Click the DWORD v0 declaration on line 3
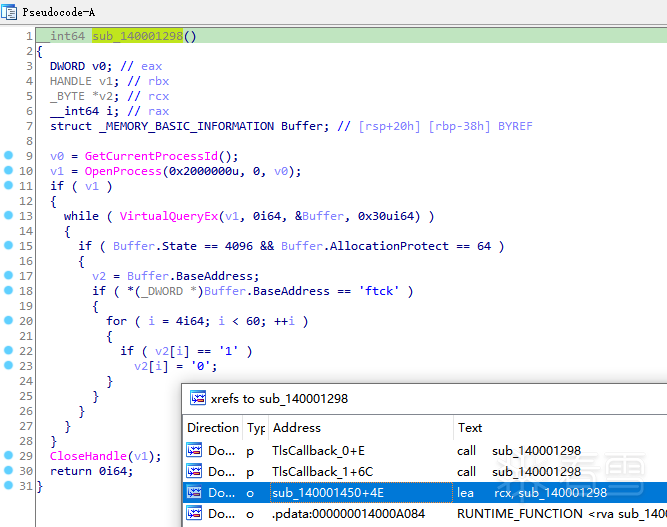Viewport: 667px width, 527px height. [81, 66]
